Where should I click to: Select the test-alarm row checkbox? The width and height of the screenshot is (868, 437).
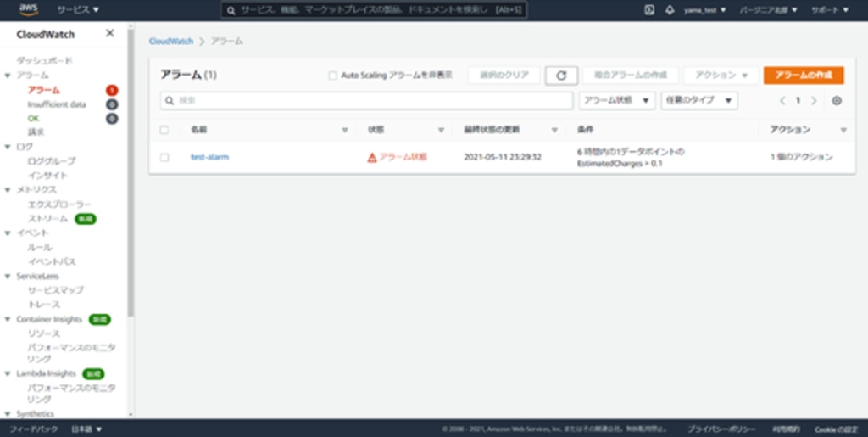point(164,157)
